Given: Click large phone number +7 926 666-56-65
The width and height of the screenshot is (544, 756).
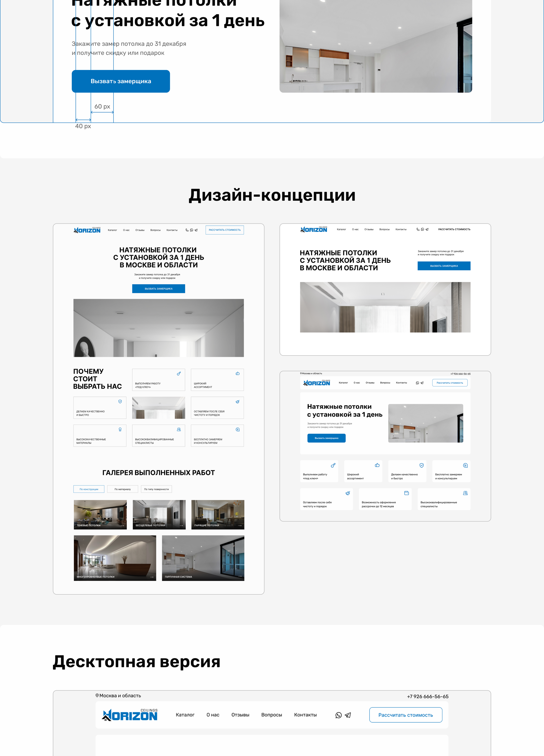Looking at the screenshot, I should pos(427,697).
